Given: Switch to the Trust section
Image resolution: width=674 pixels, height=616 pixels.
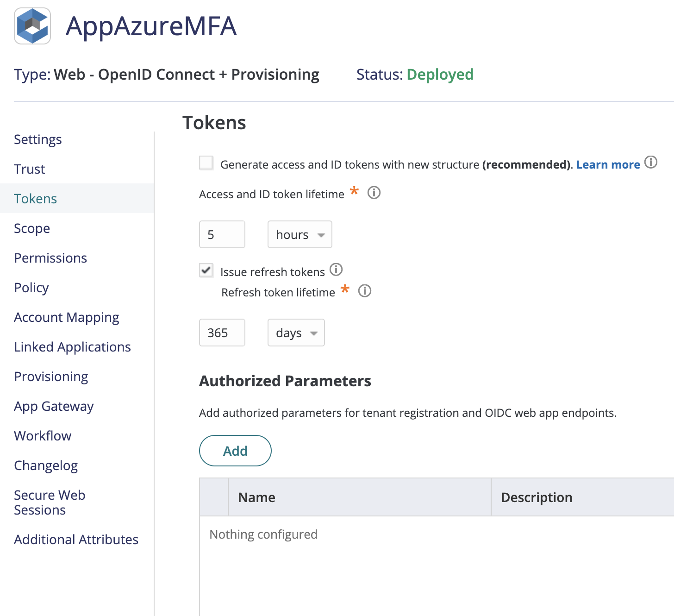Looking at the screenshot, I should click(29, 169).
